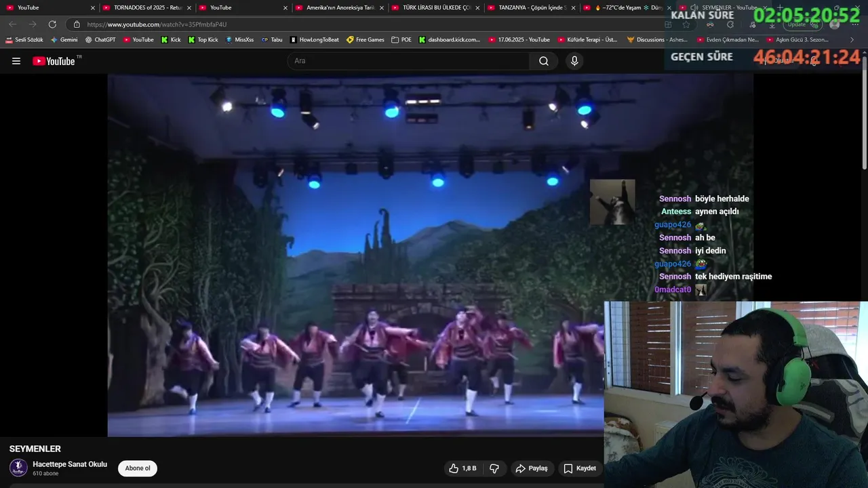Open Evden Çıkmadan Ne... bookmark

727,40
